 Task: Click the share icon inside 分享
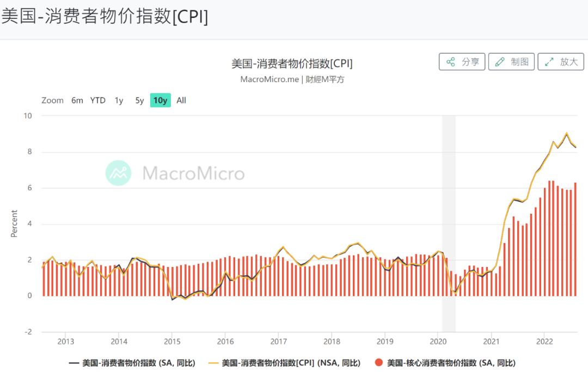tap(451, 62)
